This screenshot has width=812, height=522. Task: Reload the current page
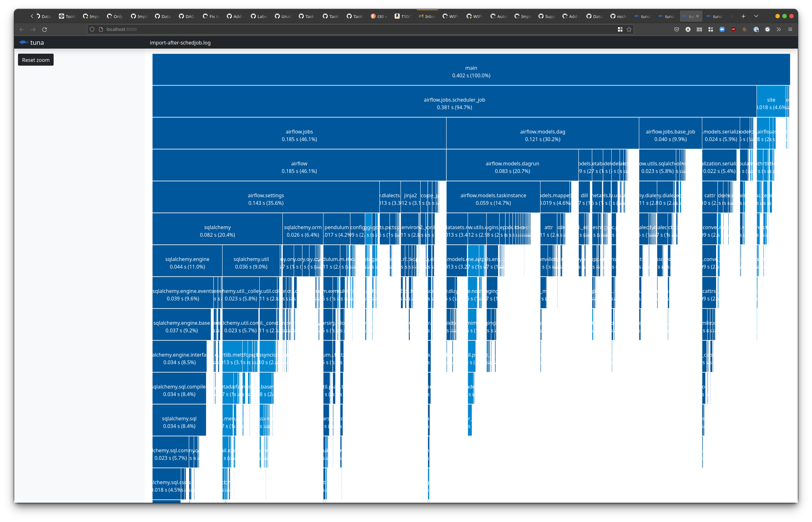tap(44, 29)
